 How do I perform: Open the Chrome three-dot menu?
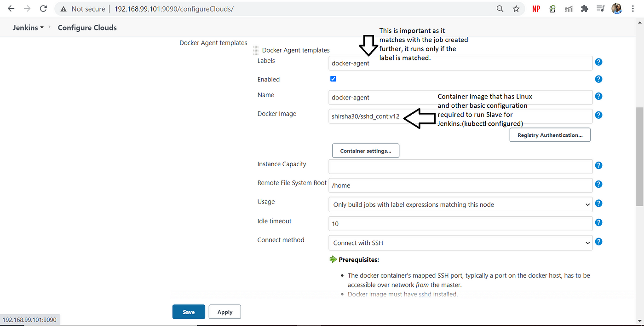click(633, 9)
